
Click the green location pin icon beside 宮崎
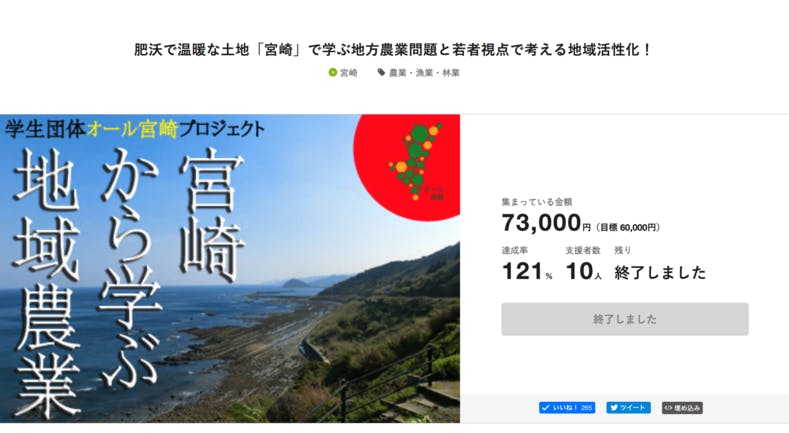[332, 73]
